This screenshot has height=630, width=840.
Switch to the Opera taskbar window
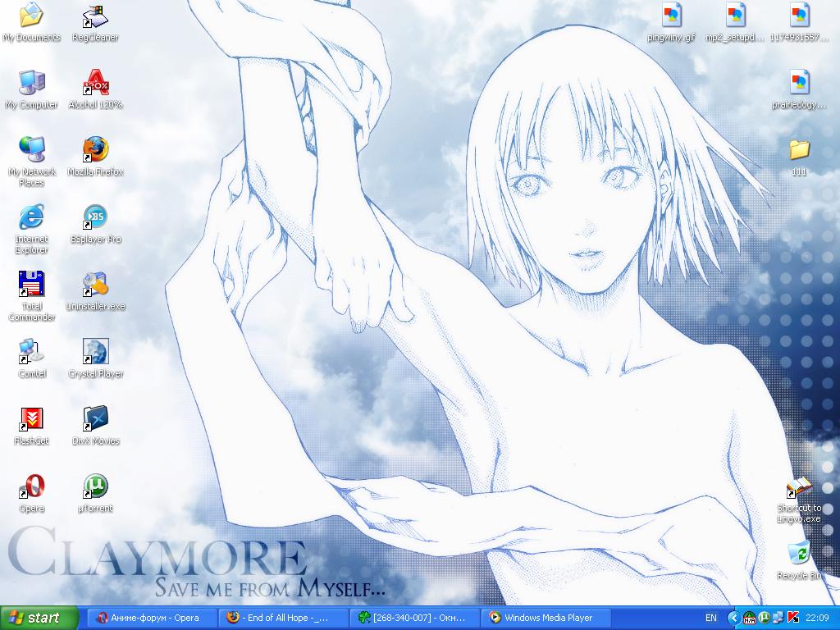[x=153, y=618]
